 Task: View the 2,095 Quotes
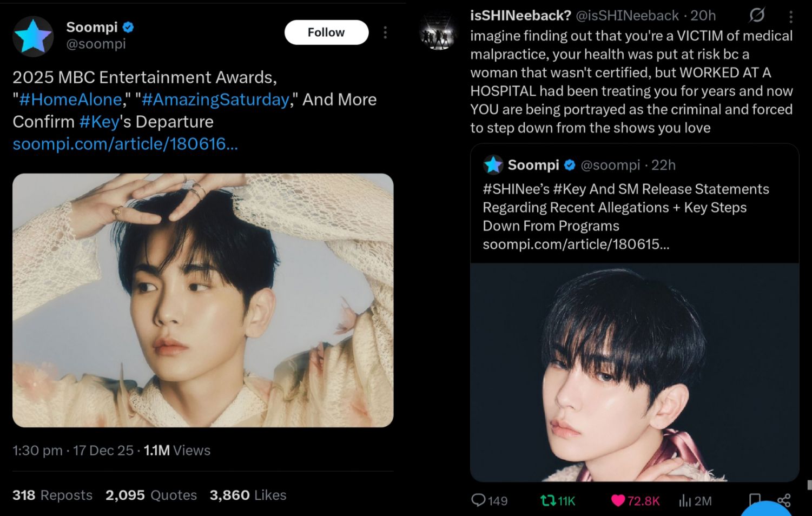click(151, 495)
